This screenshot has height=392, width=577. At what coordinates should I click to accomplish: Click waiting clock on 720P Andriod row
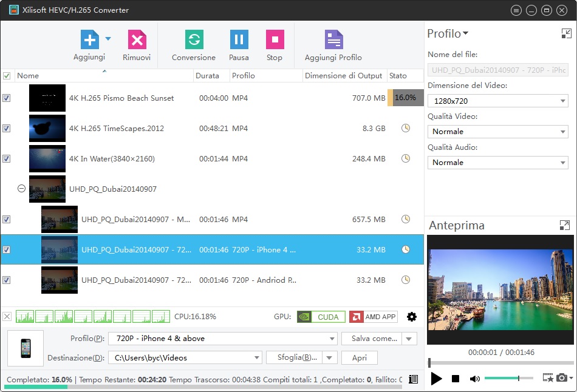(x=406, y=280)
